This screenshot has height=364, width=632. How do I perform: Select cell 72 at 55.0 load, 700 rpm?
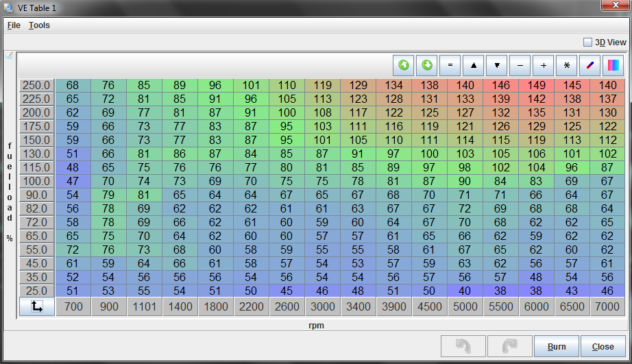click(x=73, y=250)
